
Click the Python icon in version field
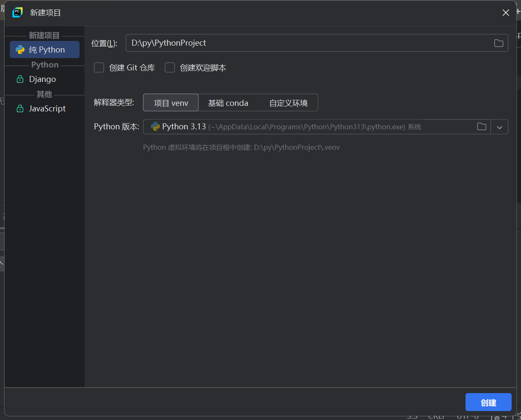click(155, 126)
